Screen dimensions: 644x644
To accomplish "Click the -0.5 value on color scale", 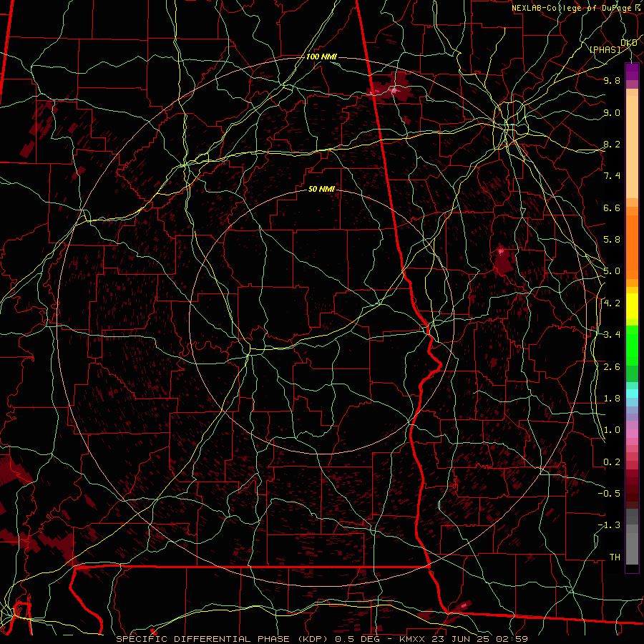I will (609, 494).
